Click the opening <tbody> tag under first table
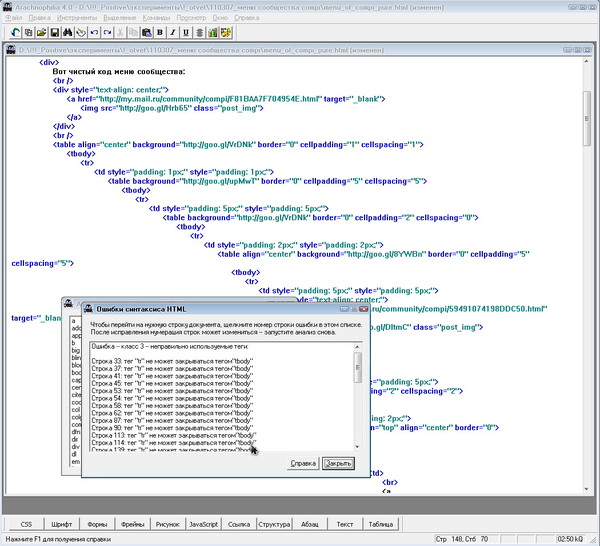 [x=81, y=154]
